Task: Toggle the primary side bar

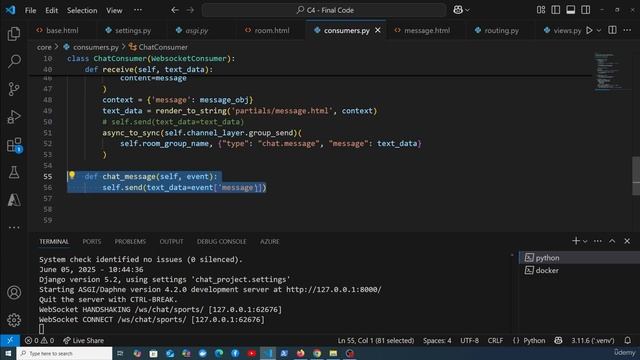Action: tap(556, 10)
